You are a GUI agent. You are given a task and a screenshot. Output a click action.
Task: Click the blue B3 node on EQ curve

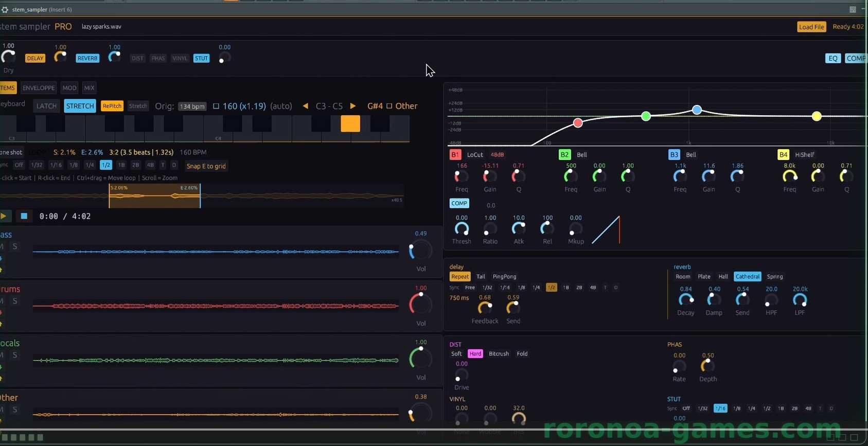(697, 110)
